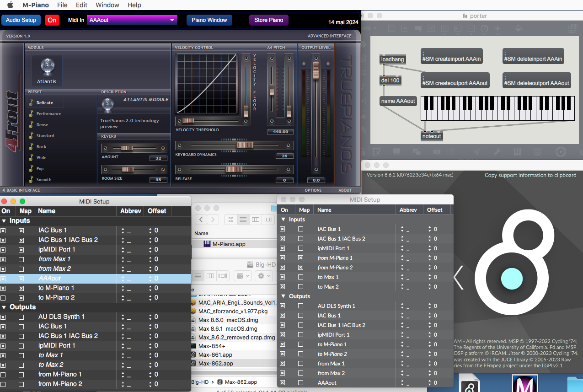
Task: Toggle Map checkbox for from M-Piano 1 input
Action: (300, 258)
